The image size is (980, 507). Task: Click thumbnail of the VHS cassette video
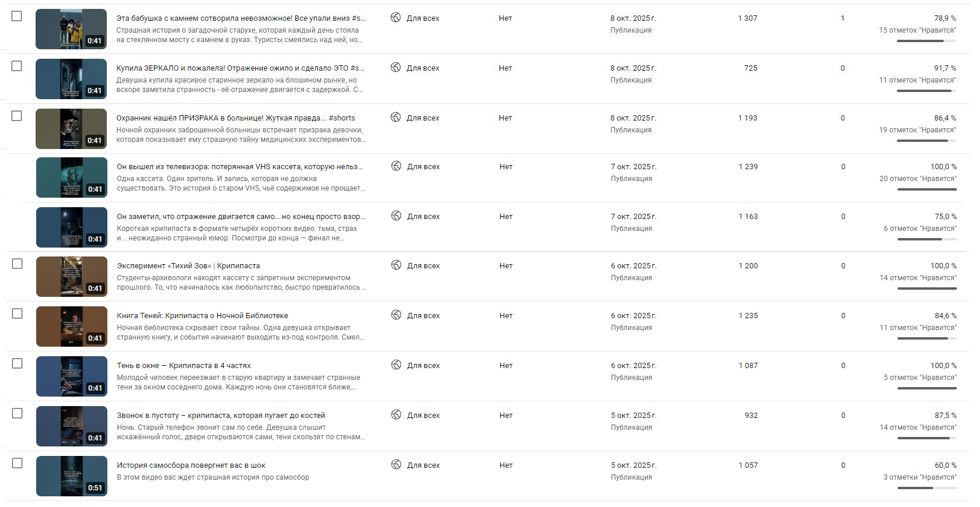tap(71, 178)
